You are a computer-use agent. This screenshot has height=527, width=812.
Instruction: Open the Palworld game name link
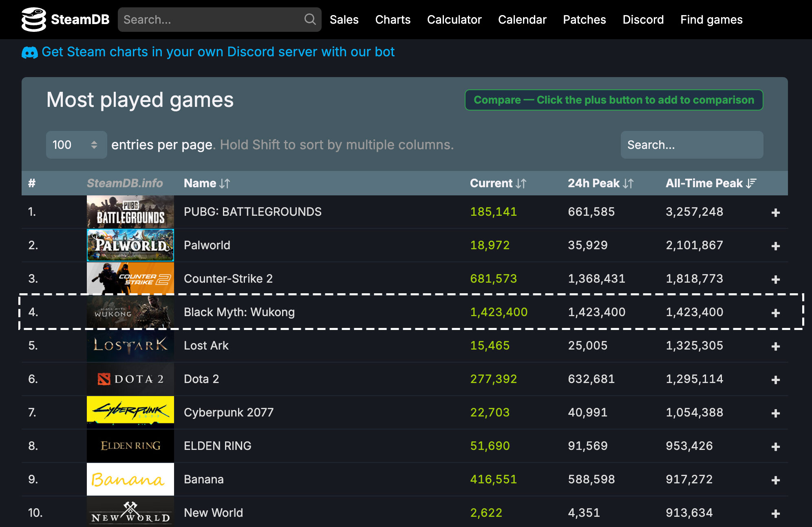coord(207,245)
